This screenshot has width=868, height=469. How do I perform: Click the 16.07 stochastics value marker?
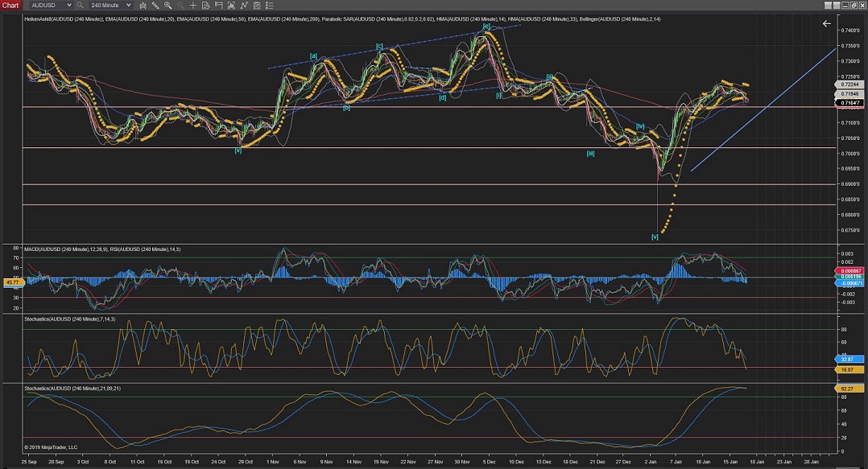pyautogui.click(x=849, y=369)
